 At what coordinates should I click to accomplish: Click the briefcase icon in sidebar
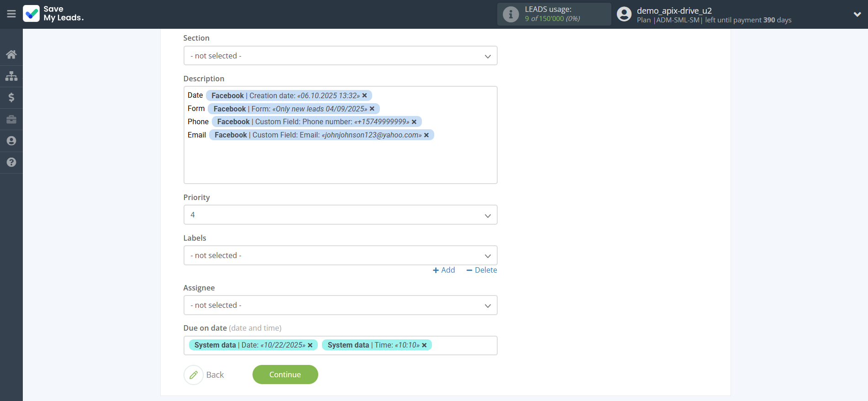[x=11, y=119]
